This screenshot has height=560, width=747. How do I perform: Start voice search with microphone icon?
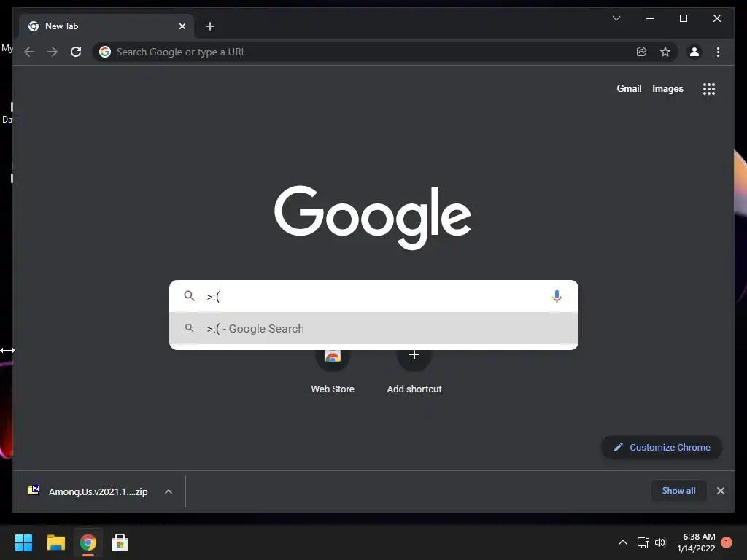click(557, 296)
